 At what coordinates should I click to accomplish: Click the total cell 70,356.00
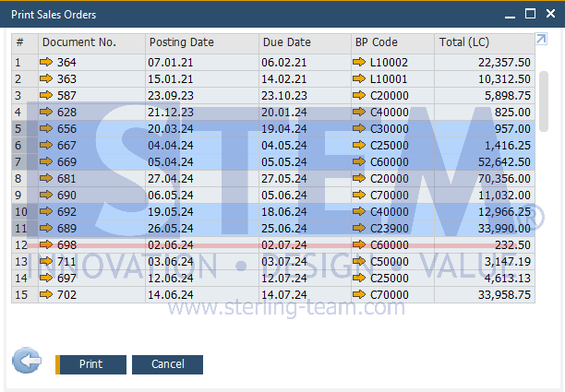point(497,178)
